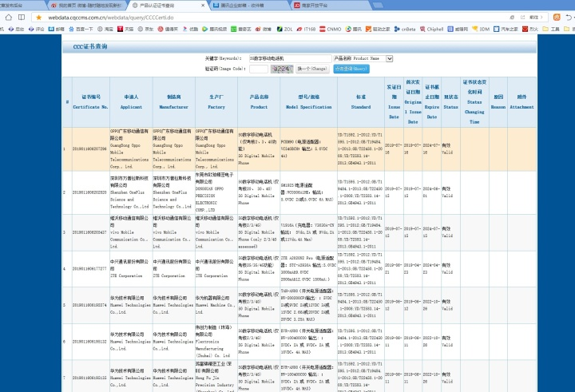Viewport: 575px width, 392px height.
Task: Click the Attachment column header
Action: [x=521, y=102]
